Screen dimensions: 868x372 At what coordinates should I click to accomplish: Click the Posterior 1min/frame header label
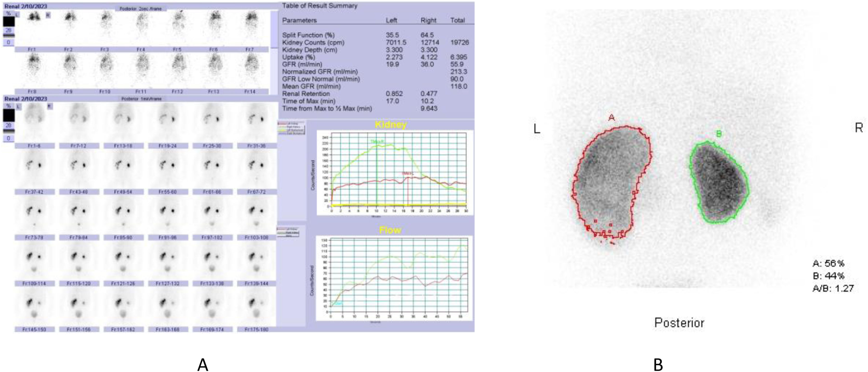(141, 99)
